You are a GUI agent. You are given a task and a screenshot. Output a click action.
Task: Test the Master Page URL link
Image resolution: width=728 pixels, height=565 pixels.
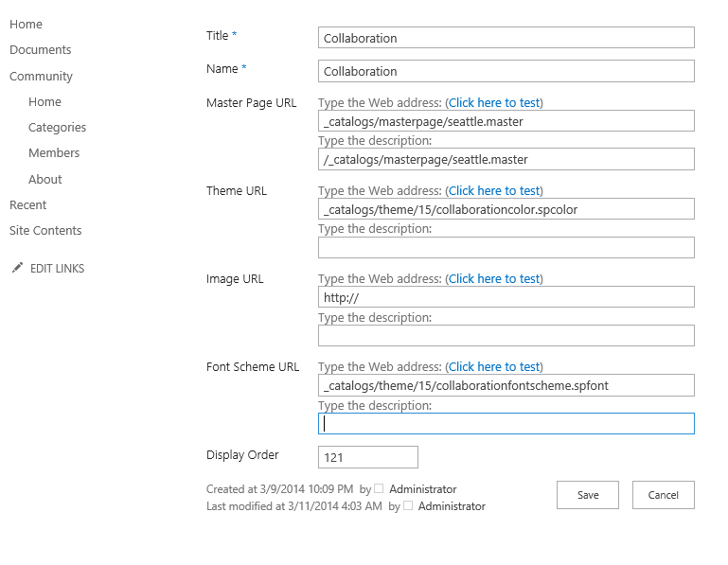(494, 102)
